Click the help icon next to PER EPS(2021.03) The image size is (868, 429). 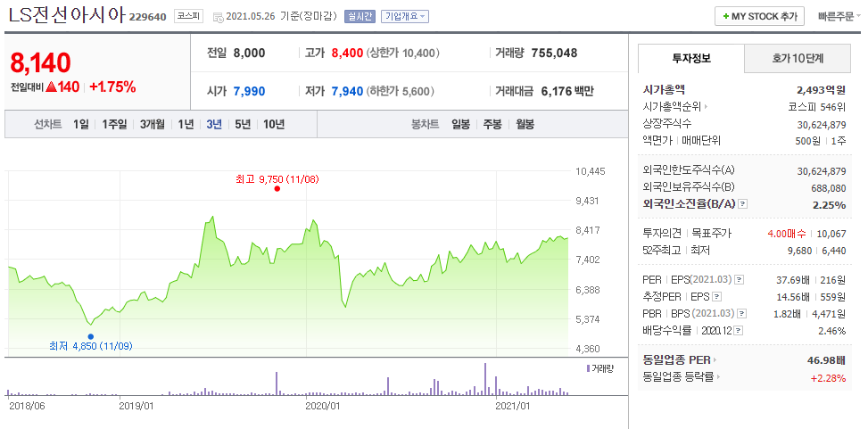pos(740,279)
